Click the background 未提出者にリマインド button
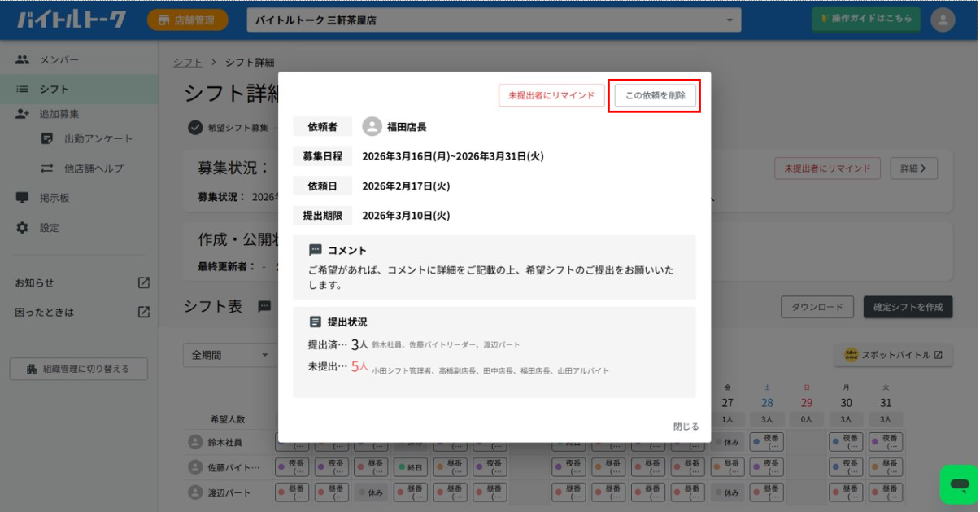The image size is (980, 512). [x=827, y=168]
